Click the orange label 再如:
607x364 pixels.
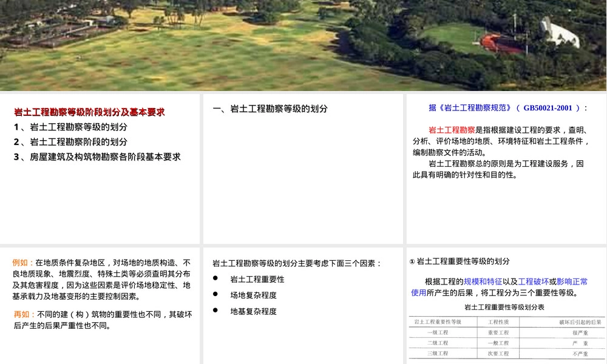pos(24,314)
